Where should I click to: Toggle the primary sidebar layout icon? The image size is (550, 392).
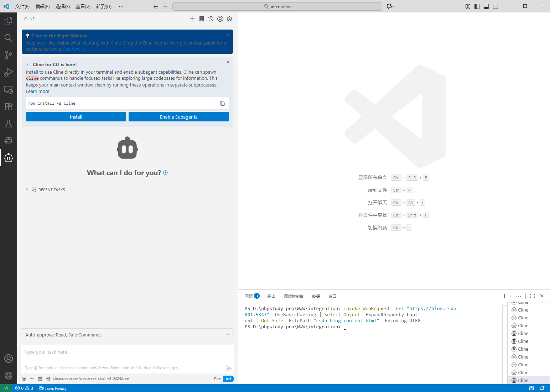click(x=477, y=6)
